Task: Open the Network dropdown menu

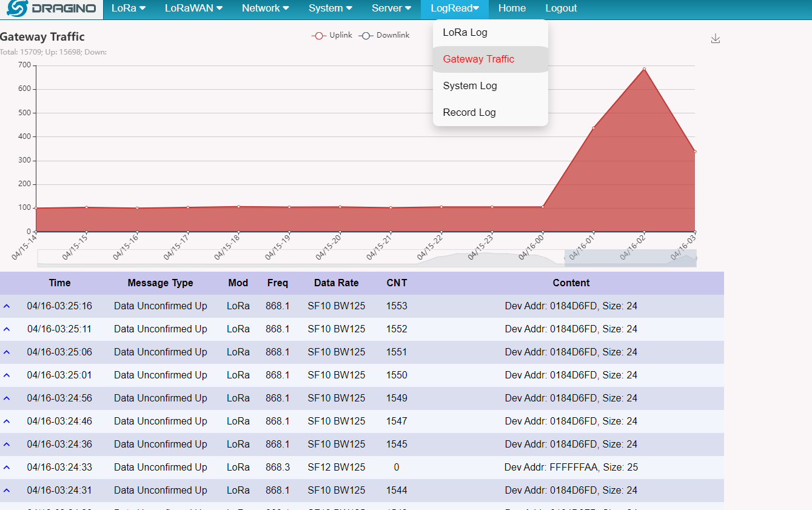Action: pyautogui.click(x=265, y=8)
